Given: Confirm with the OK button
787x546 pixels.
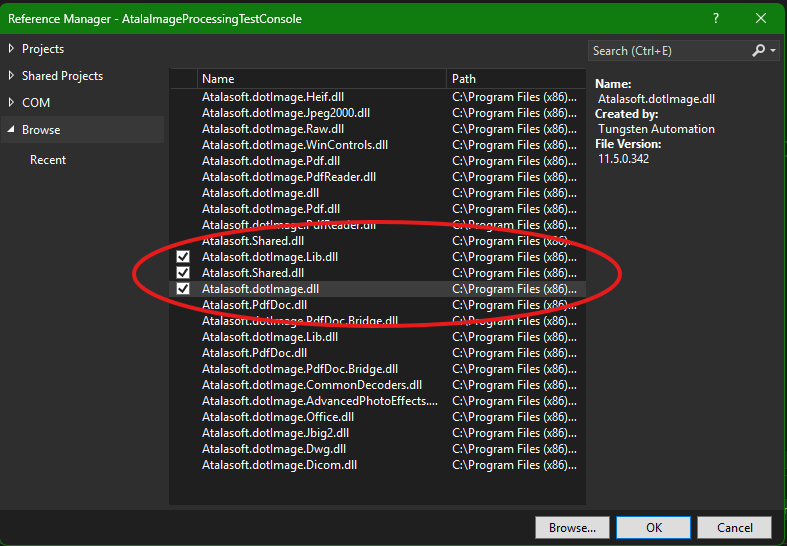Looking at the screenshot, I should pos(653,527).
